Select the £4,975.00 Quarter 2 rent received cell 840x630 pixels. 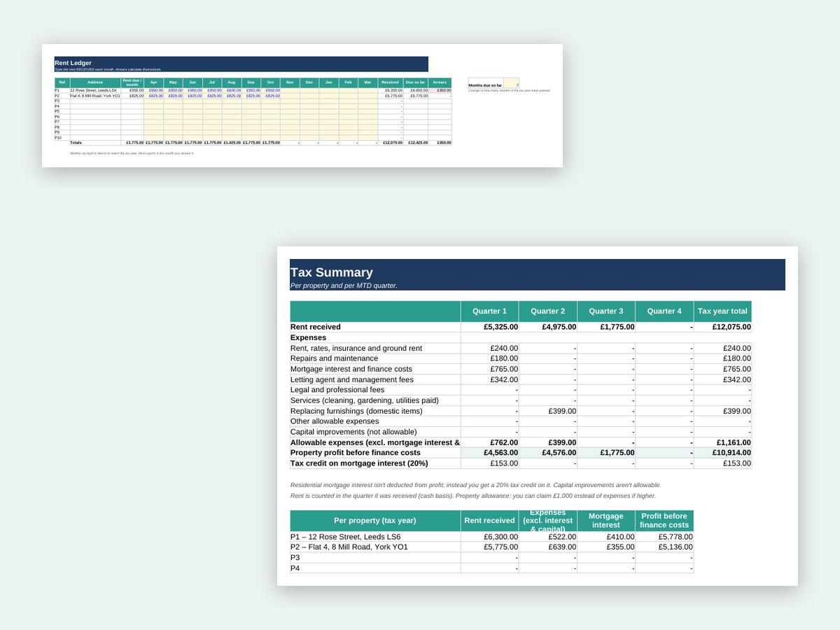548,327
